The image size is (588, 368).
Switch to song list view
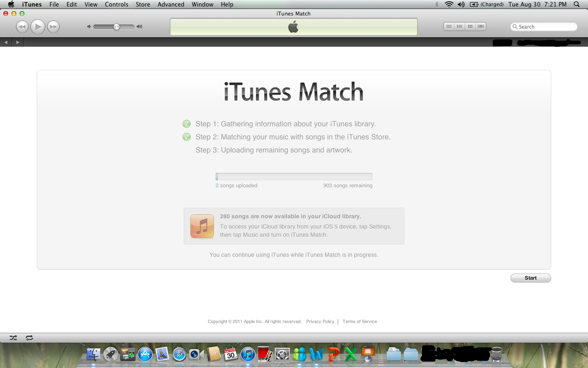pyautogui.click(x=449, y=27)
